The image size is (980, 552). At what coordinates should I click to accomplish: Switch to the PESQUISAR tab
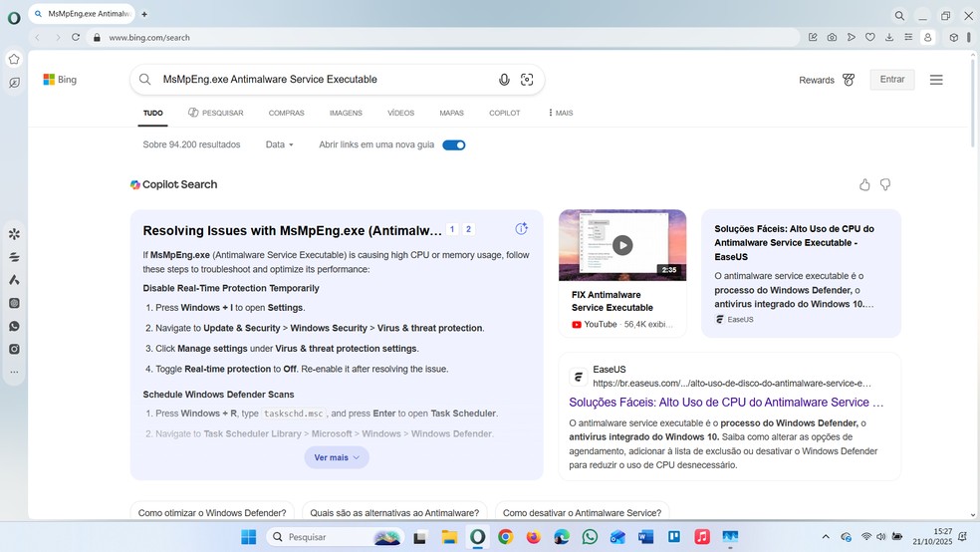tap(216, 114)
